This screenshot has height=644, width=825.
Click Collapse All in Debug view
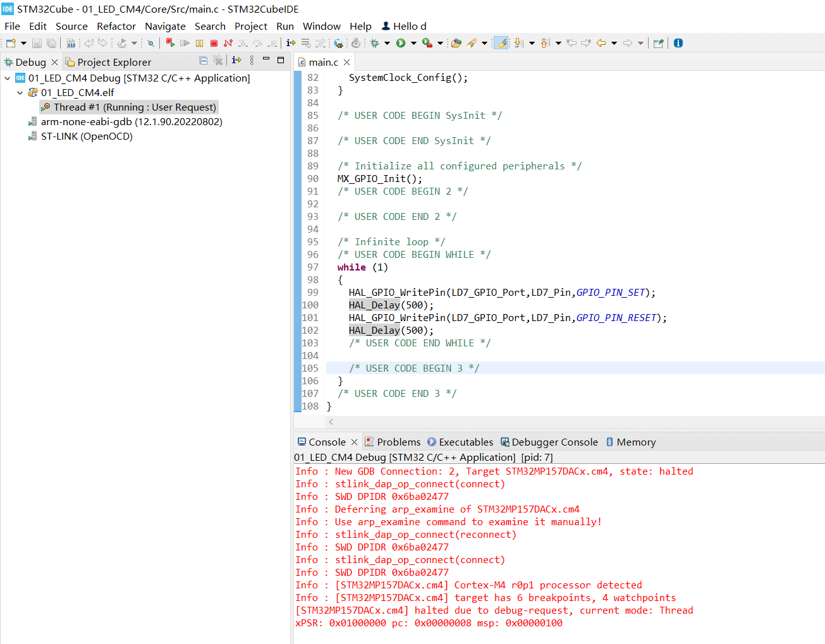(x=203, y=61)
